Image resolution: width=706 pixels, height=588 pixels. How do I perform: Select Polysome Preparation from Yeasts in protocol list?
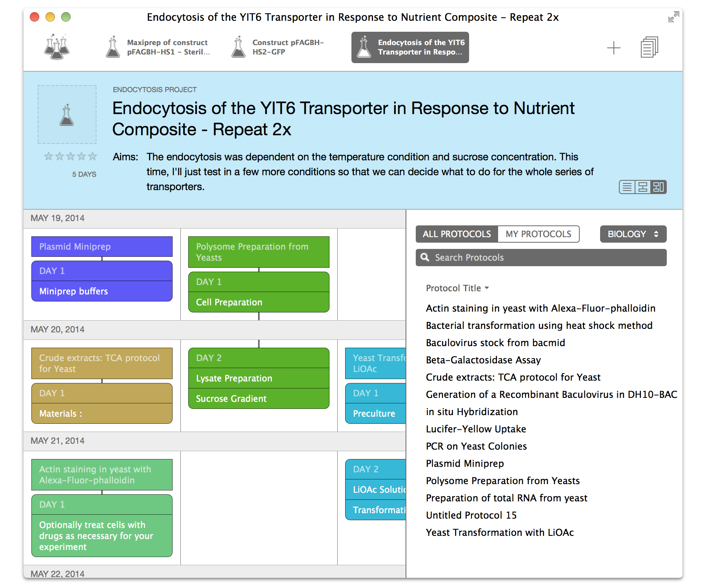point(503,481)
